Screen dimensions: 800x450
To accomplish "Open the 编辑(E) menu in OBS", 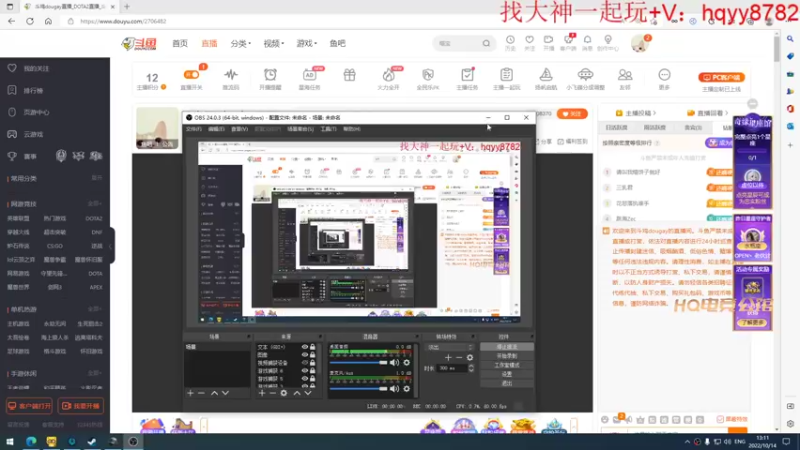I will (x=216, y=130).
